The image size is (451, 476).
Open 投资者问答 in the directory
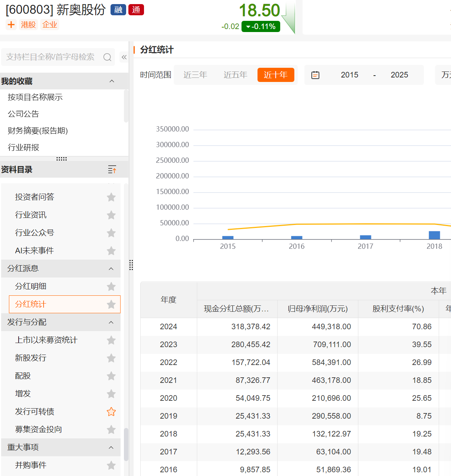coord(35,197)
